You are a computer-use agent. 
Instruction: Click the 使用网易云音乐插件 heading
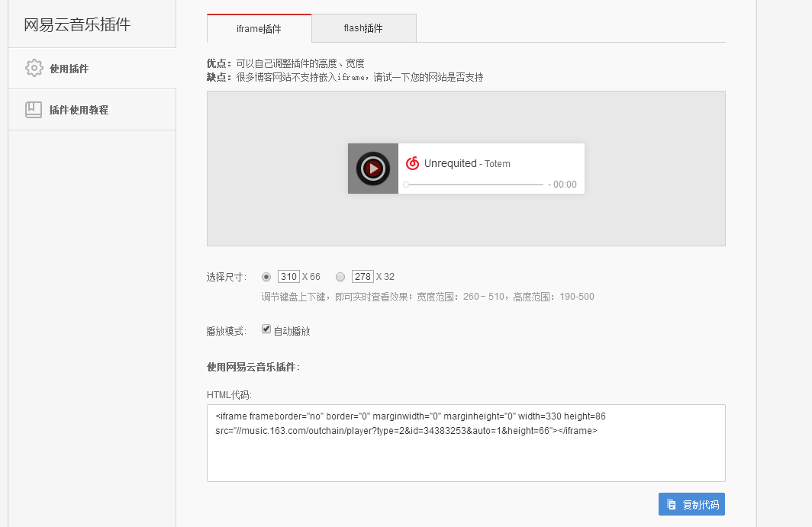point(253,367)
